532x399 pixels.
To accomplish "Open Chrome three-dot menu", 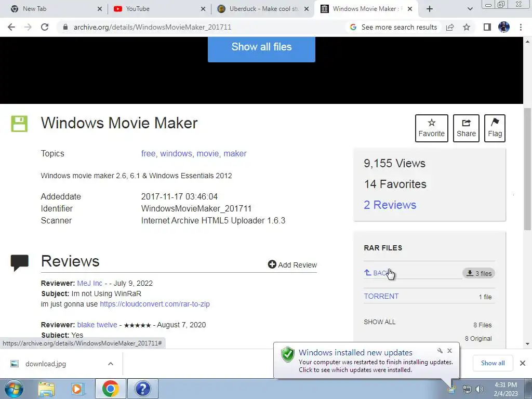I will tap(521, 27).
